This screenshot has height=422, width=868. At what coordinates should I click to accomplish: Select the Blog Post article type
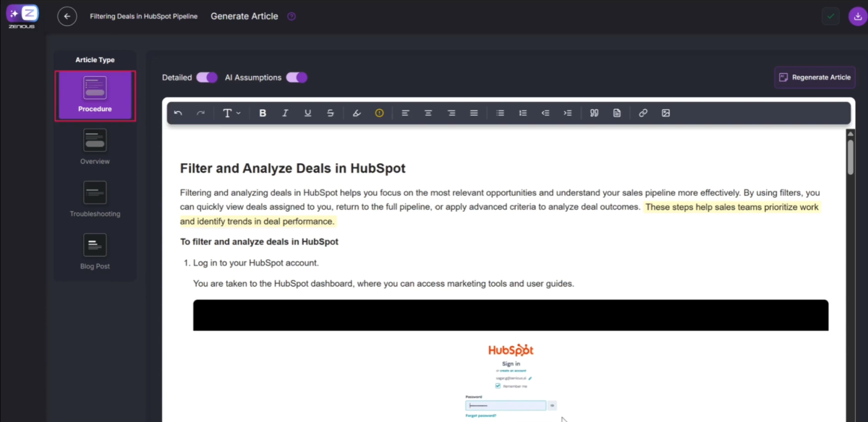pyautogui.click(x=95, y=251)
